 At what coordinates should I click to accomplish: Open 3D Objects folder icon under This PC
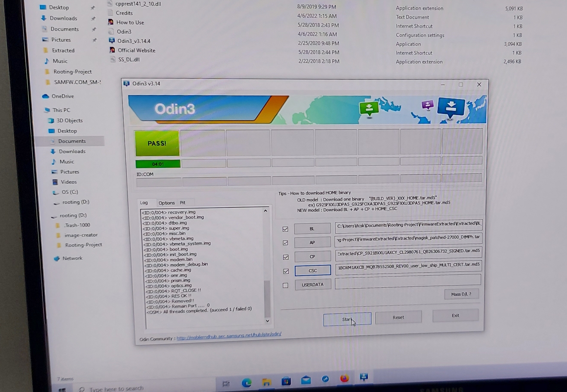pos(51,121)
